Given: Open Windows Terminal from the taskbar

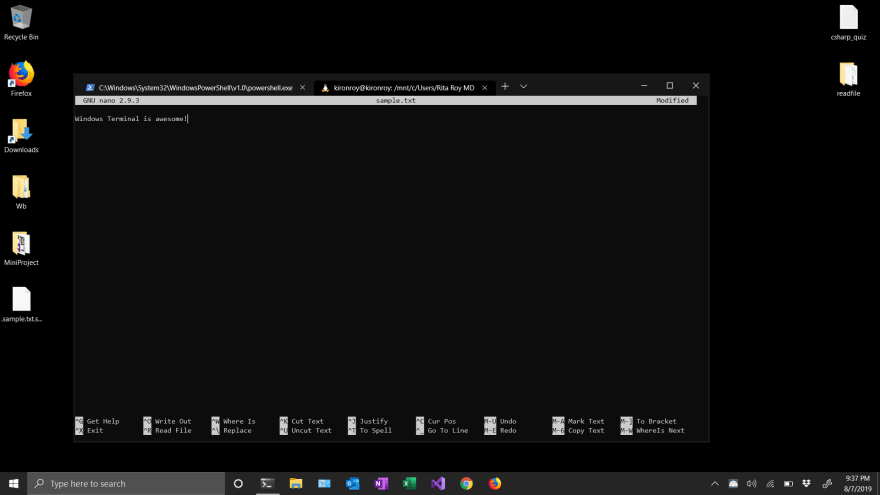Looking at the screenshot, I should click(267, 483).
